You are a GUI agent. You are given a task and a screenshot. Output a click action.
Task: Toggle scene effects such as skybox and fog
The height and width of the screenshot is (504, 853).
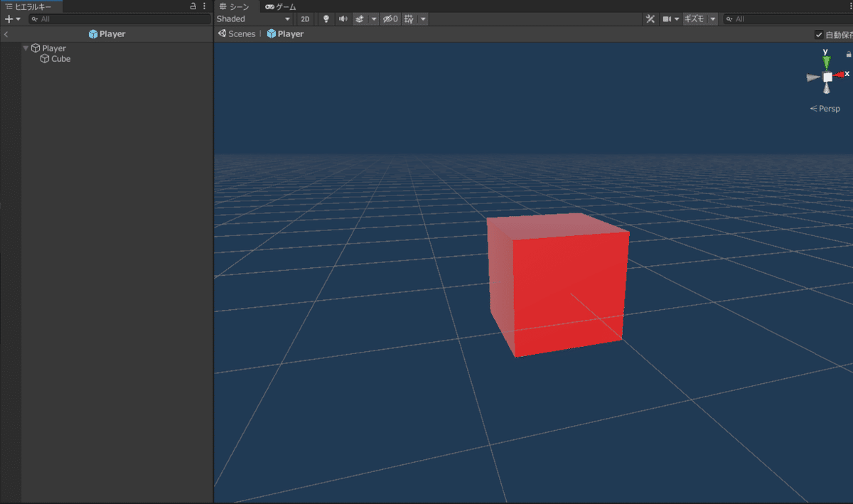(360, 19)
